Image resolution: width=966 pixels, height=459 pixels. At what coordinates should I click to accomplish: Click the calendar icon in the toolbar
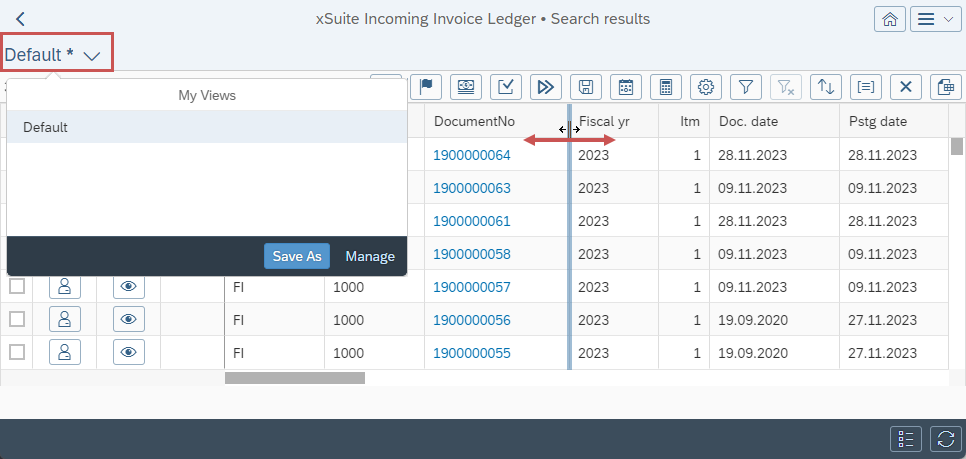point(625,87)
